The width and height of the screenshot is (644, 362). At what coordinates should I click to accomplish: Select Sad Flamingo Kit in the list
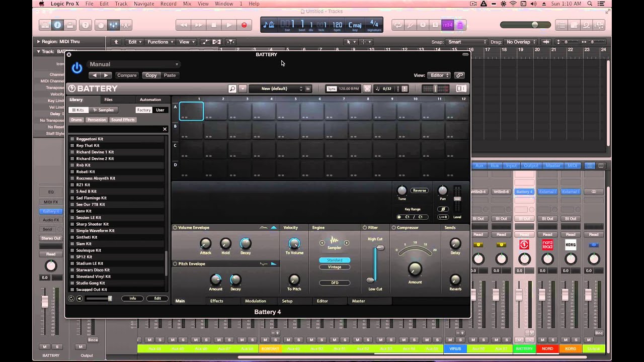point(116,198)
